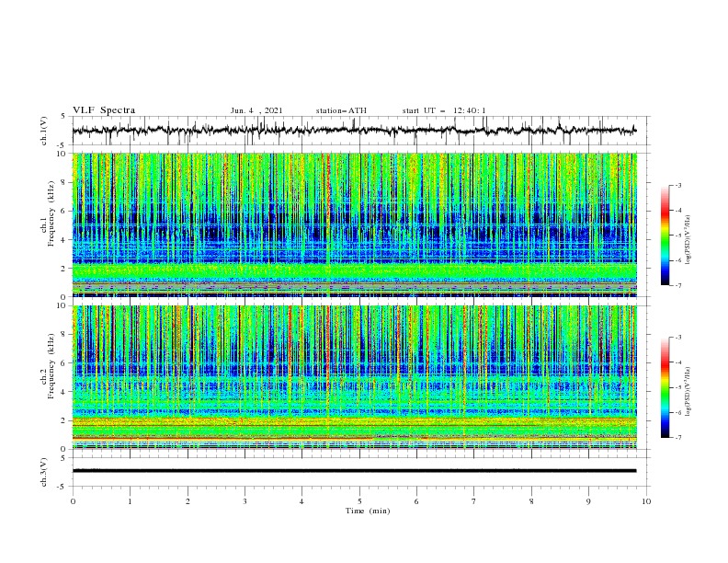Viewport: 728px width, 563px height.
Task: Click the "5" tick on Time axis
Action: (x=359, y=501)
